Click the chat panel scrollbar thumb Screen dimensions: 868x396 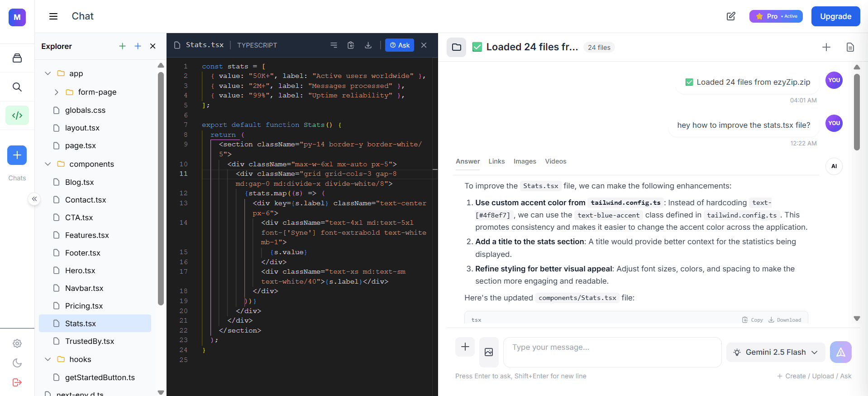(857, 112)
